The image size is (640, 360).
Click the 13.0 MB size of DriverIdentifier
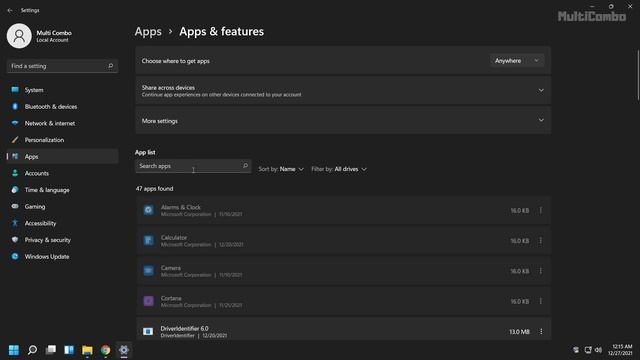519,332
